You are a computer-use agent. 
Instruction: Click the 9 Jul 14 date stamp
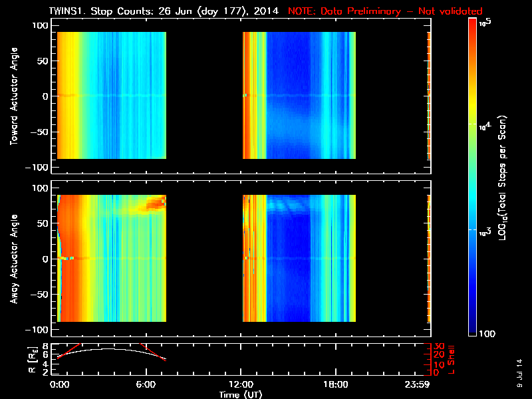519,372
